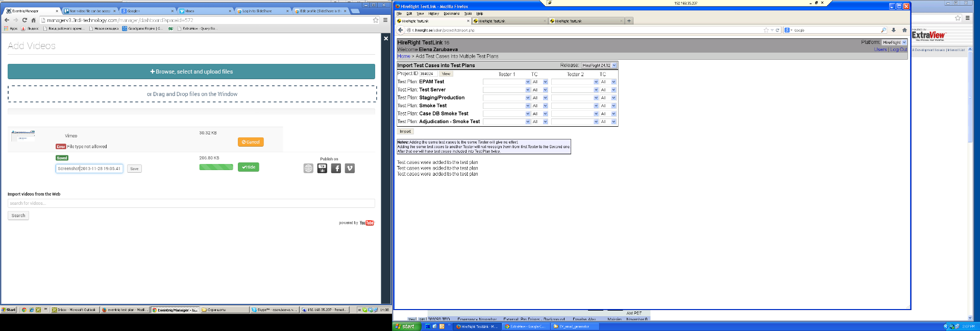The width and height of the screenshot is (980, 331).
Task: Open Tester 1 dropdown for EPAM Test
Action: click(x=507, y=82)
